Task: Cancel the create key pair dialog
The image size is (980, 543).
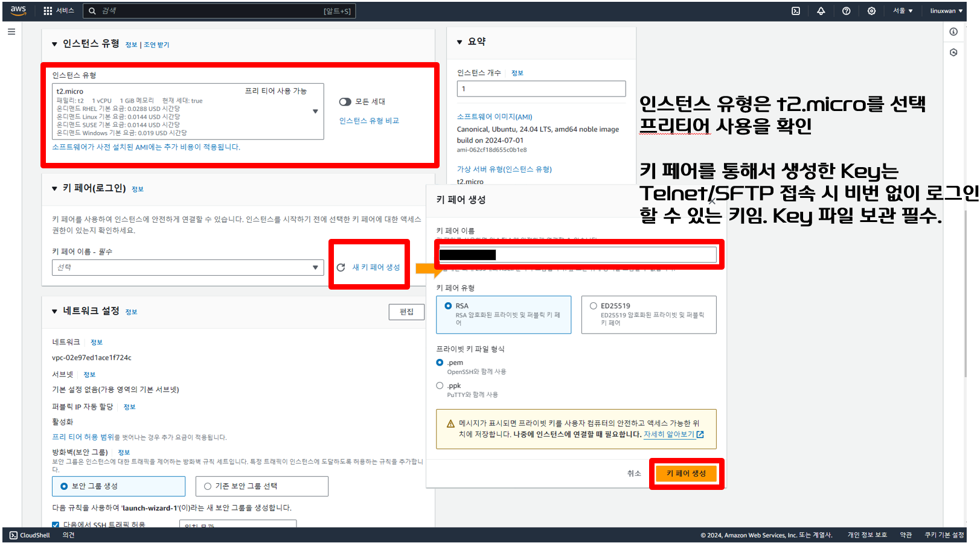Action: click(633, 474)
